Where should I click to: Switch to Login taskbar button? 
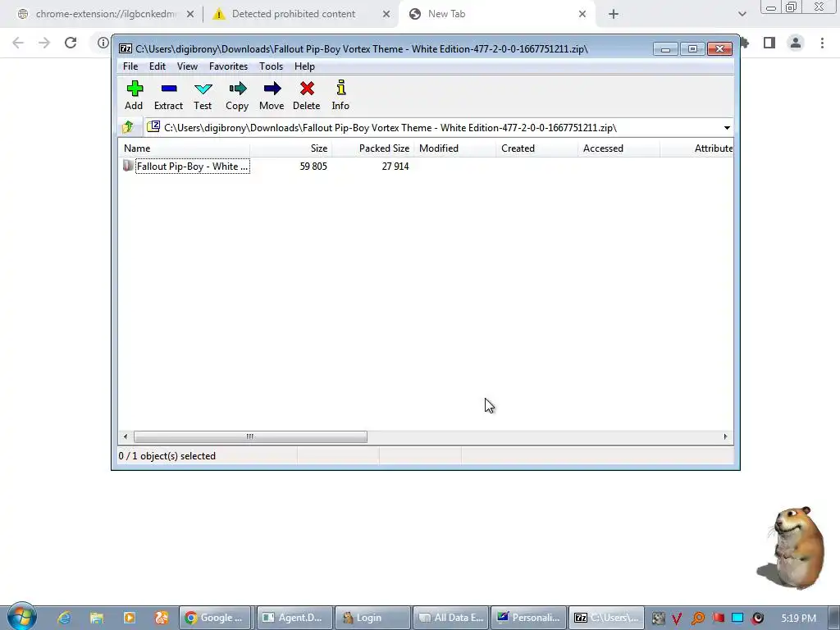pos(372,618)
